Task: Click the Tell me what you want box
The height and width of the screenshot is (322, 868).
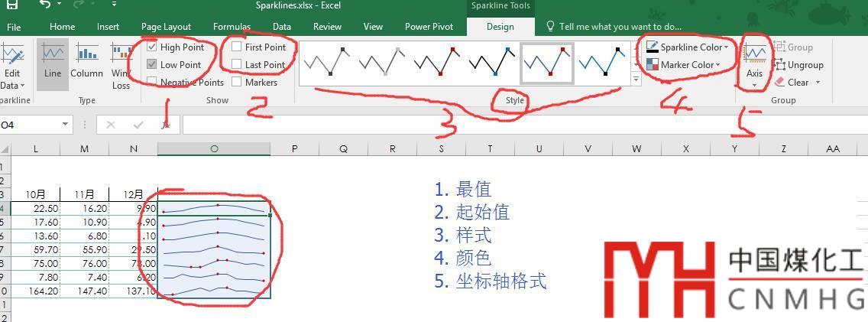Action: [619, 27]
